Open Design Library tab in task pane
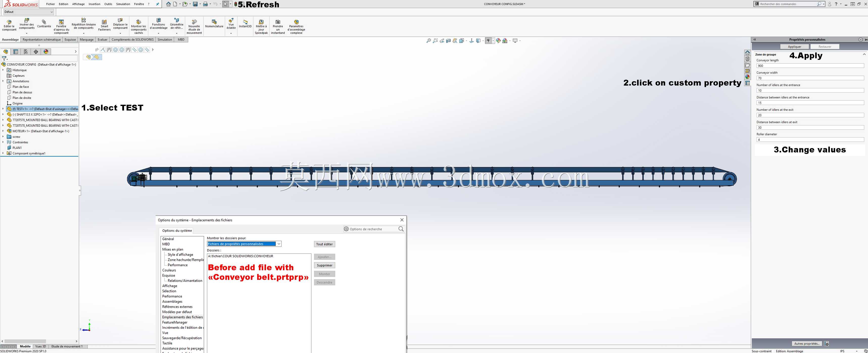The width and height of the screenshot is (868, 353). pyautogui.click(x=747, y=59)
